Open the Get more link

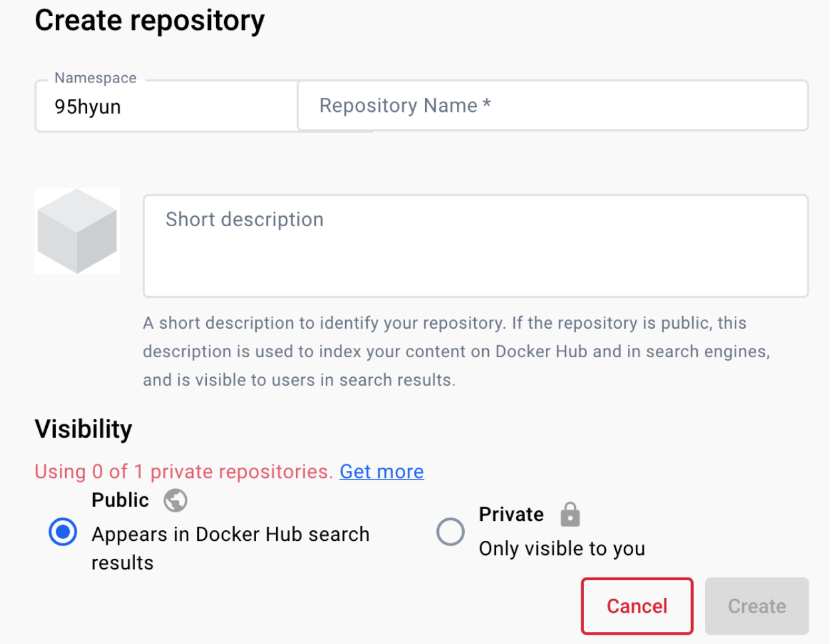[382, 472]
